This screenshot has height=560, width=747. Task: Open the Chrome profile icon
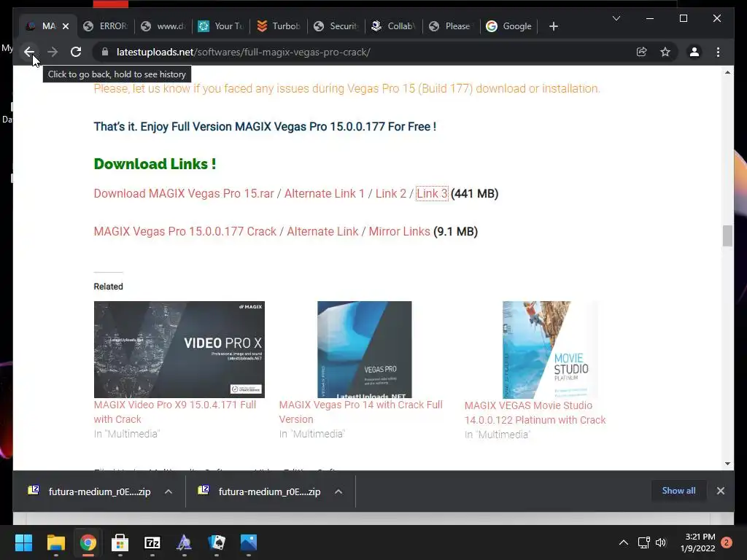pos(694,52)
